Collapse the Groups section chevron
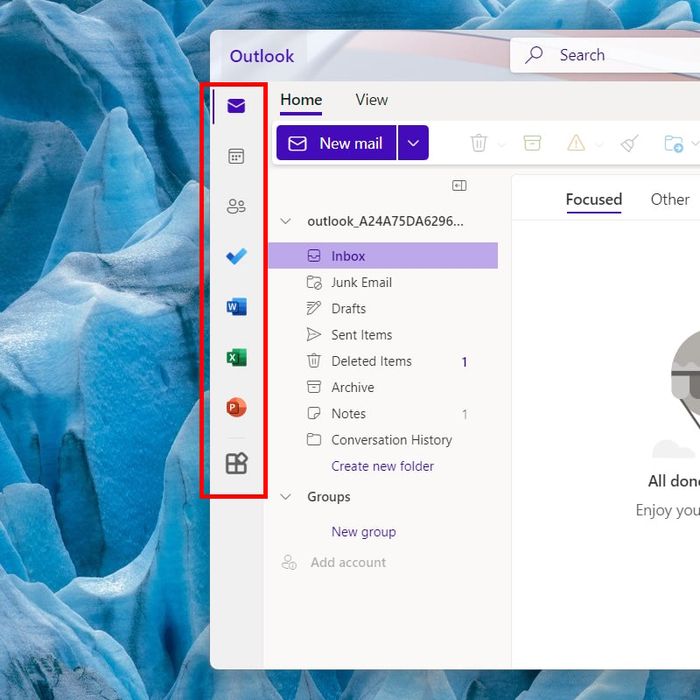 pyautogui.click(x=286, y=496)
